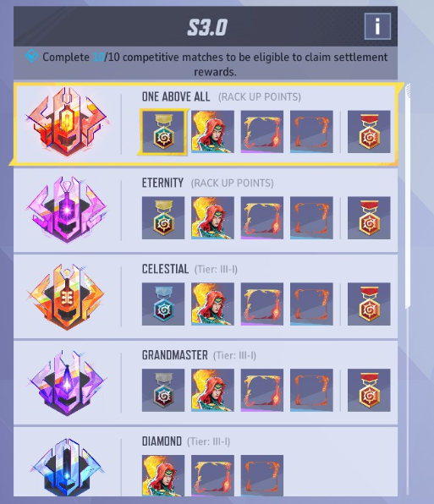434x504 pixels.
Task: Select the Celestial rank emblem
Action: click(x=67, y=296)
